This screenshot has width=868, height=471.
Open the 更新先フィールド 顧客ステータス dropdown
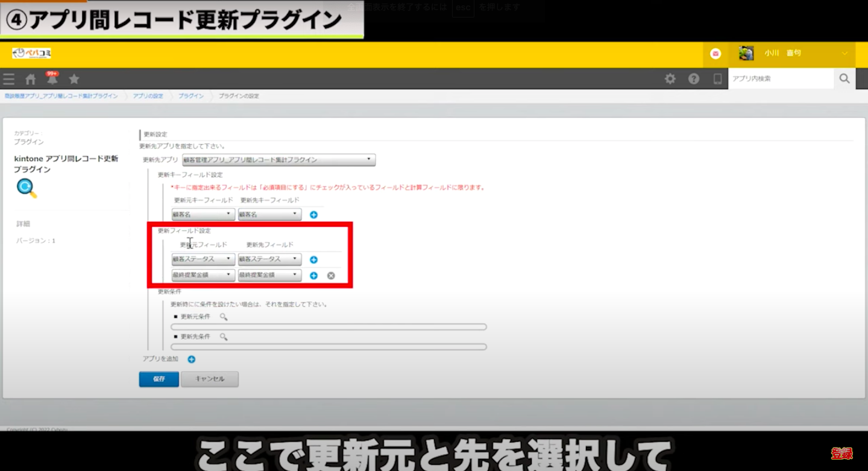[x=269, y=259]
